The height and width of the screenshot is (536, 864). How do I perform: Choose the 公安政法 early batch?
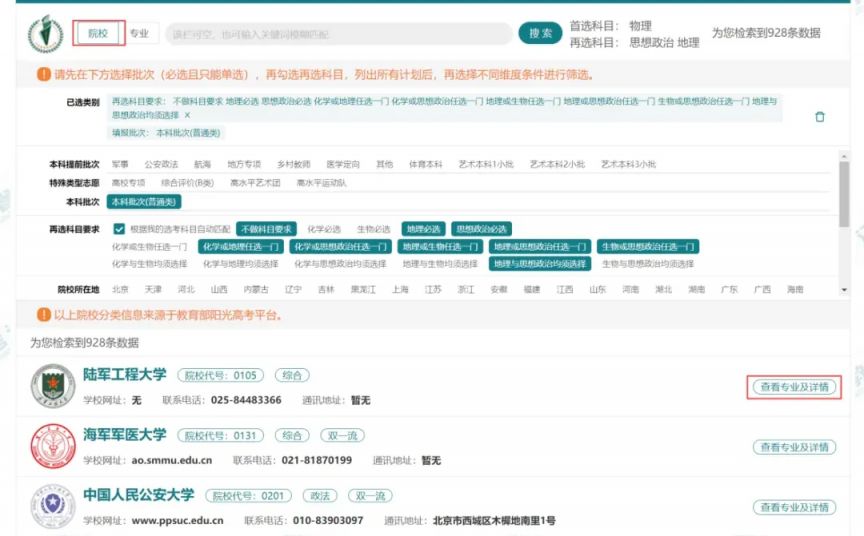click(161, 164)
